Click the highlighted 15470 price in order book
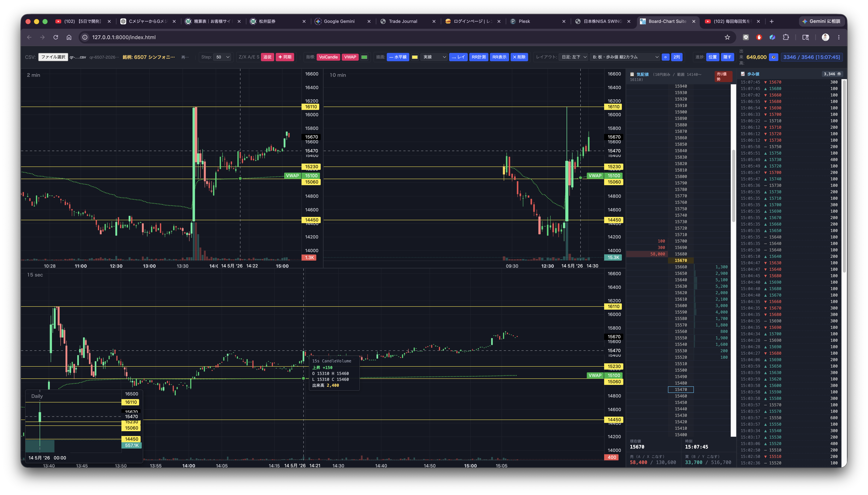Screen dimensions: 868x495 click(x=681, y=390)
